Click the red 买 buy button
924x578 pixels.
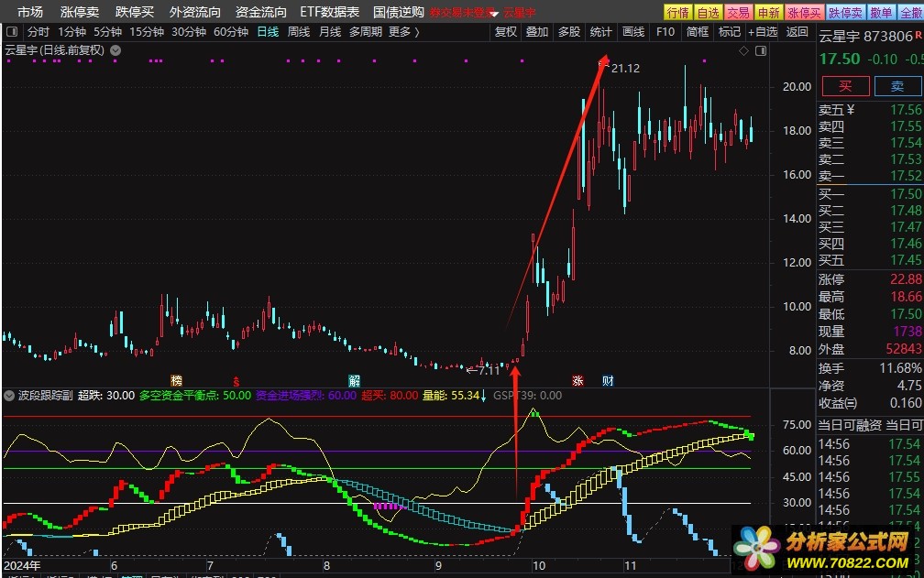coord(845,86)
